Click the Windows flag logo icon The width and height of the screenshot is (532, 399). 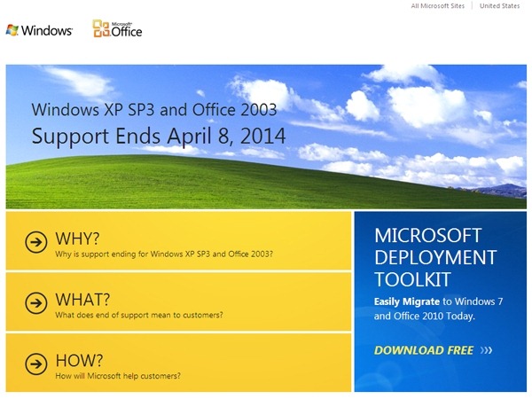[x=12, y=30]
